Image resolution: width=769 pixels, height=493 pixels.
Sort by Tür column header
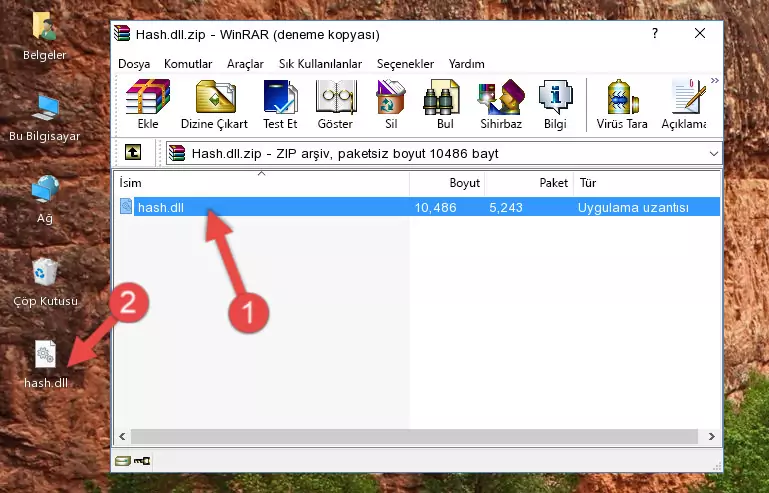[647, 183]
